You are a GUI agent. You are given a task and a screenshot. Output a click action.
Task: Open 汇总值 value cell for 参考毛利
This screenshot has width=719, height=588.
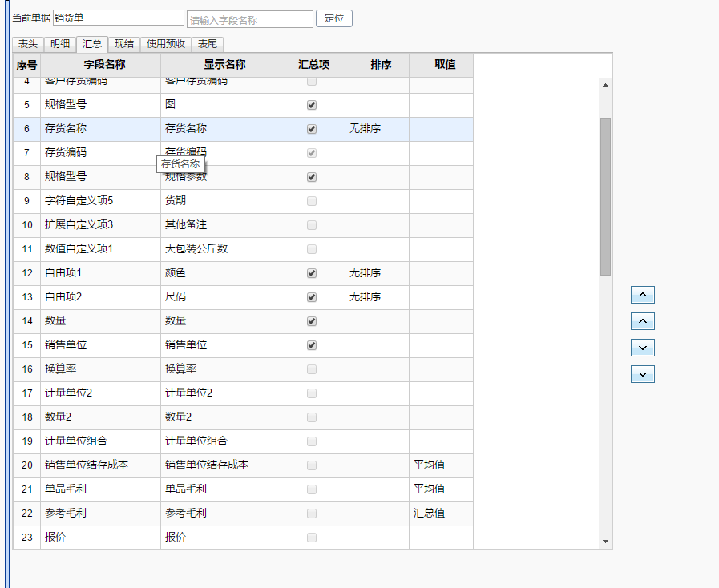(441, 513)
